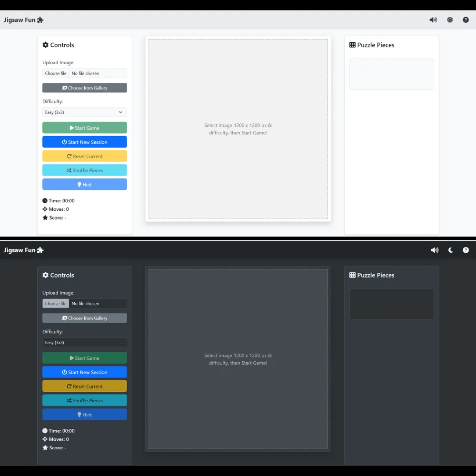This screenshot has height=476, width=476.
Task: Expand Difficulty dropdown in light panel
Action: click(85, 112)
